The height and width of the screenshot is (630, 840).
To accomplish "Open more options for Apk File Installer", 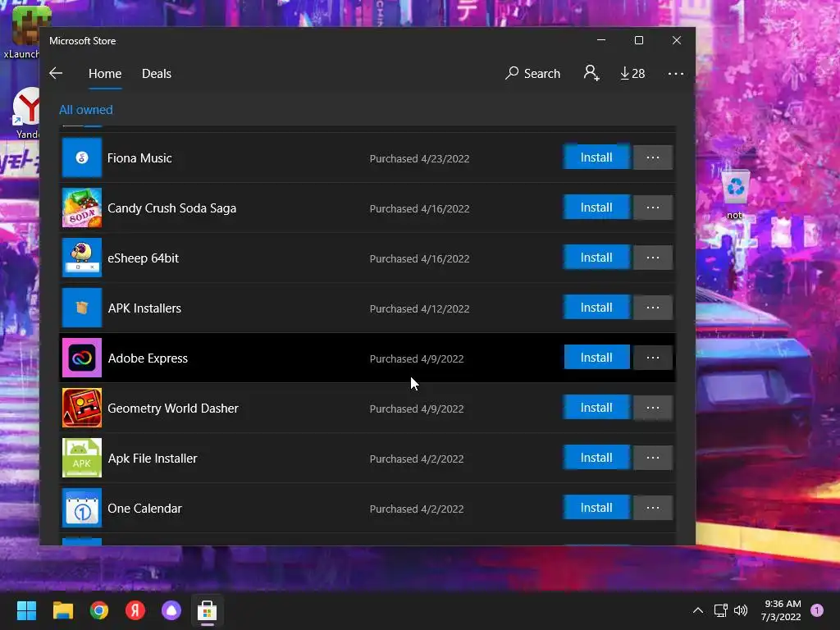I will tap(652, 458).
